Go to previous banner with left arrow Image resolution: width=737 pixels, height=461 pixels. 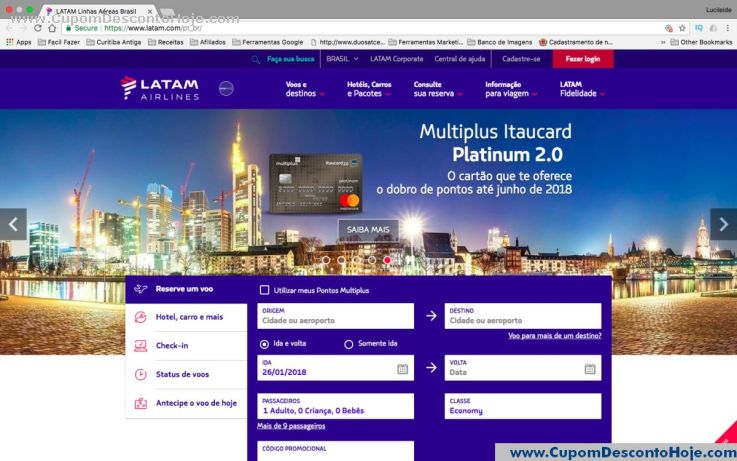(13, 224)
